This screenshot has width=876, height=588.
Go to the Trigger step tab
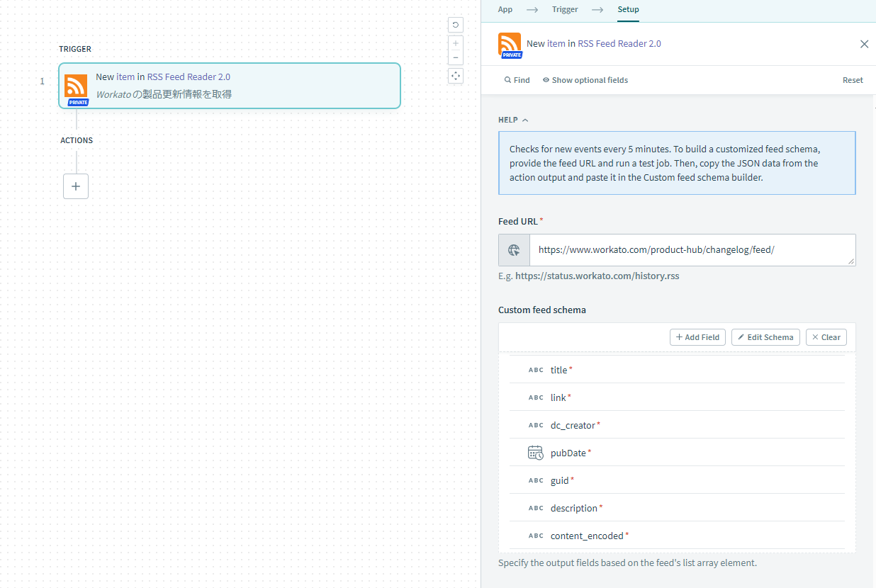[x=565, y=9]
